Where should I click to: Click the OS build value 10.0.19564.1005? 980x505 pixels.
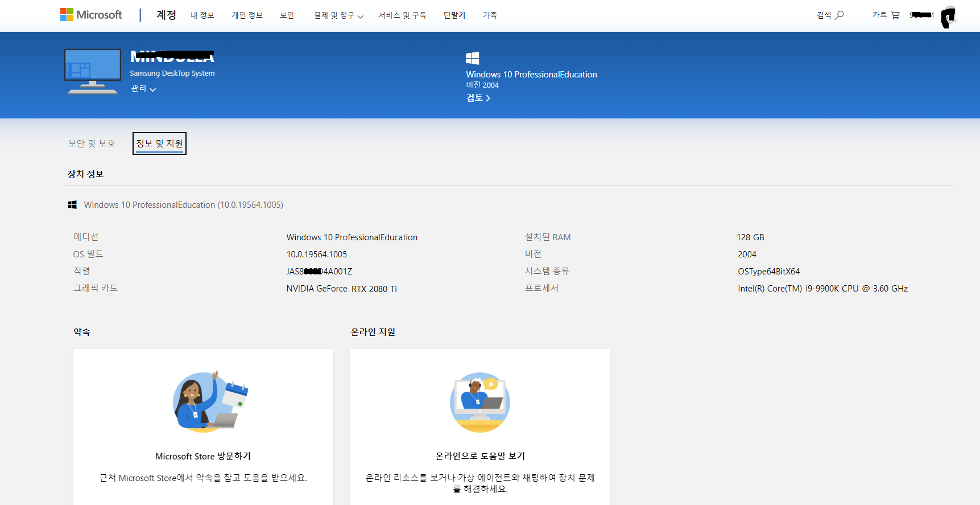pos(317,254)
